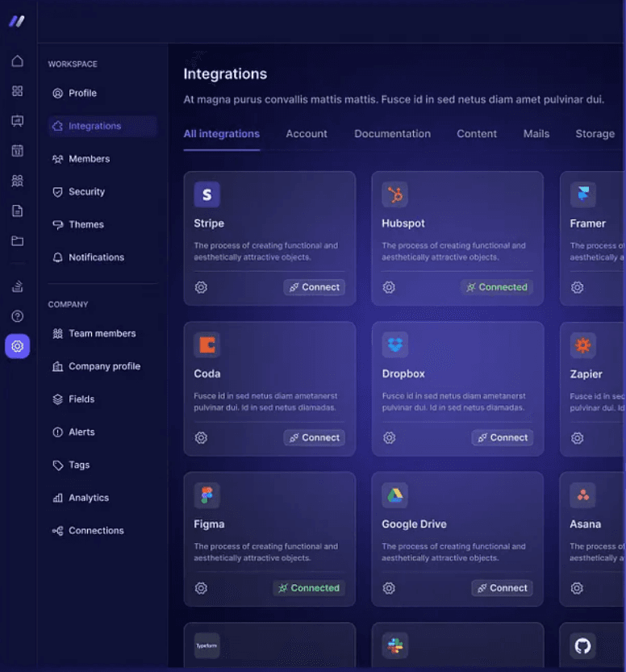Viewport: 626px width, 672px height.
Task: Open the people group icon in the rail
Action: point(17,181)
